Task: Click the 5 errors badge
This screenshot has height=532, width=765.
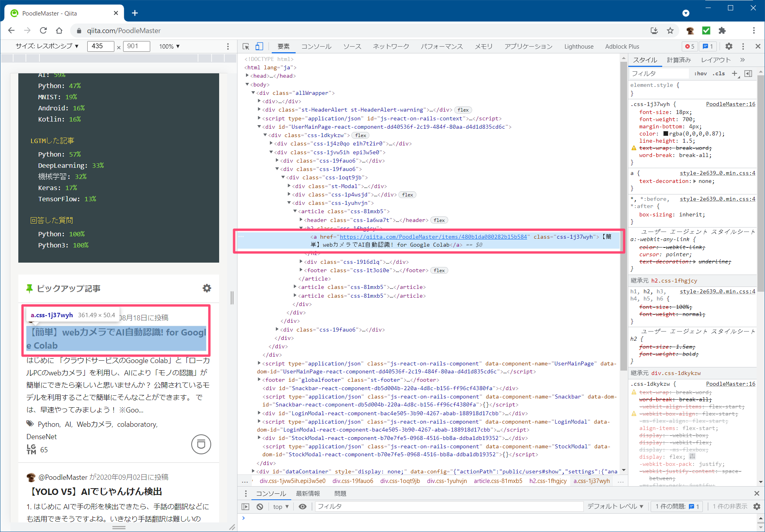Action: tap(690, 47)
